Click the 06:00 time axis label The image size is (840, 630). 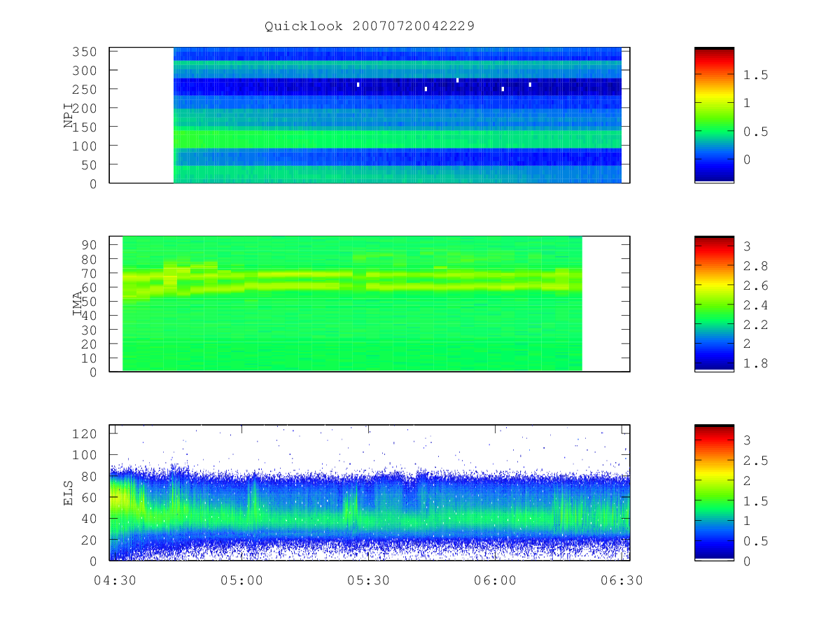coord(495,580)
